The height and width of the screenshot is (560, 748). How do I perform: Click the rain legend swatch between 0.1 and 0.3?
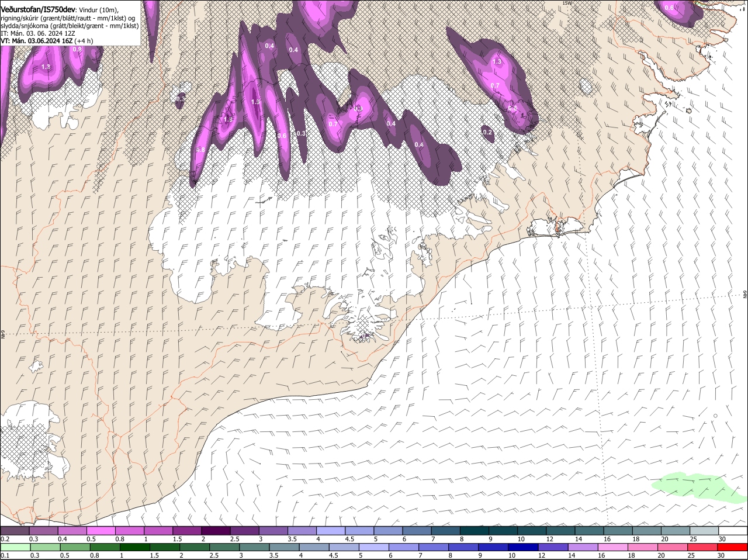16,547
